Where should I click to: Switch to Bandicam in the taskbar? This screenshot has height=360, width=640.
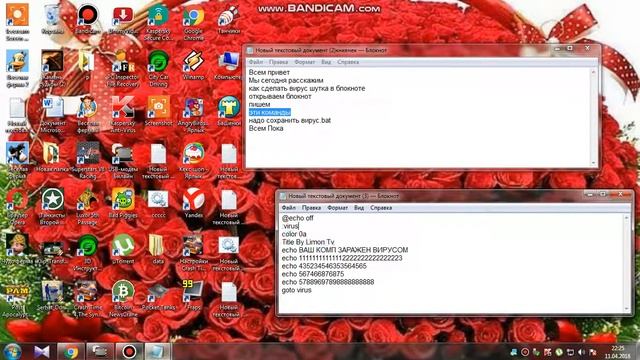(129, 351)
